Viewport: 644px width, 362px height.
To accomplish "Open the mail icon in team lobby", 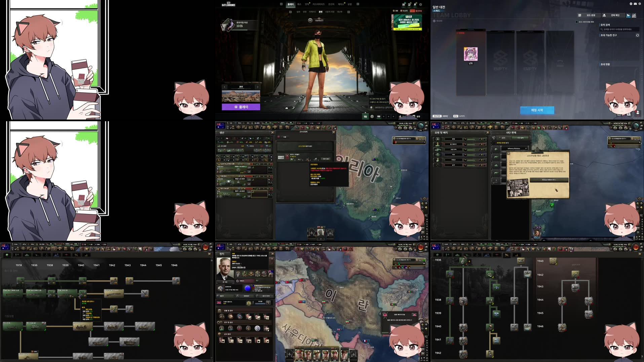I will coord(635,4).
